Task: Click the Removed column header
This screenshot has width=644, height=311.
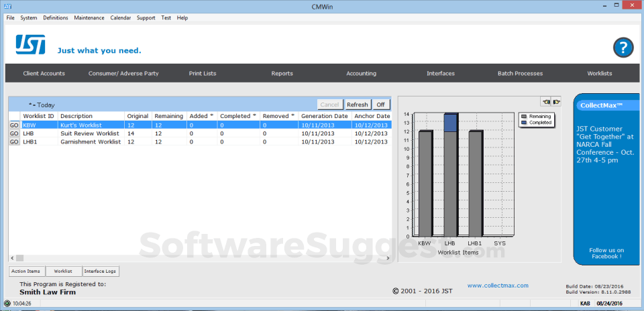Action: pyautogui.click(x=279, y=116)
